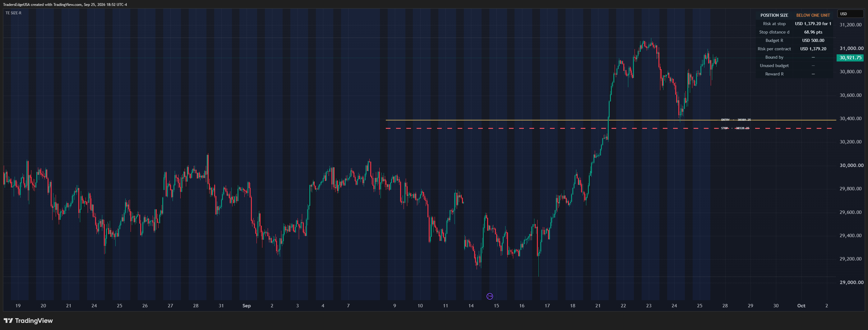The height and width of the screenshot is (330, 868).
Task: Click the TE SIZE-R indicator title
Action: click(13, 13)
